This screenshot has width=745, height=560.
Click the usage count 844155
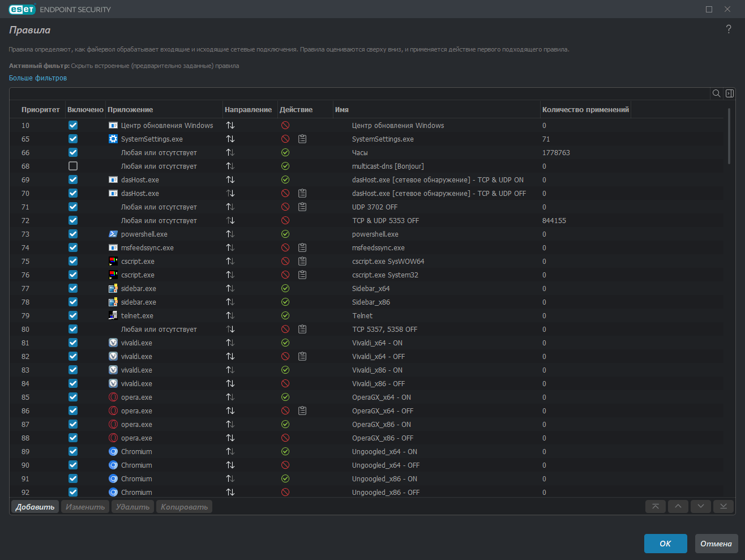pos(554,220)
